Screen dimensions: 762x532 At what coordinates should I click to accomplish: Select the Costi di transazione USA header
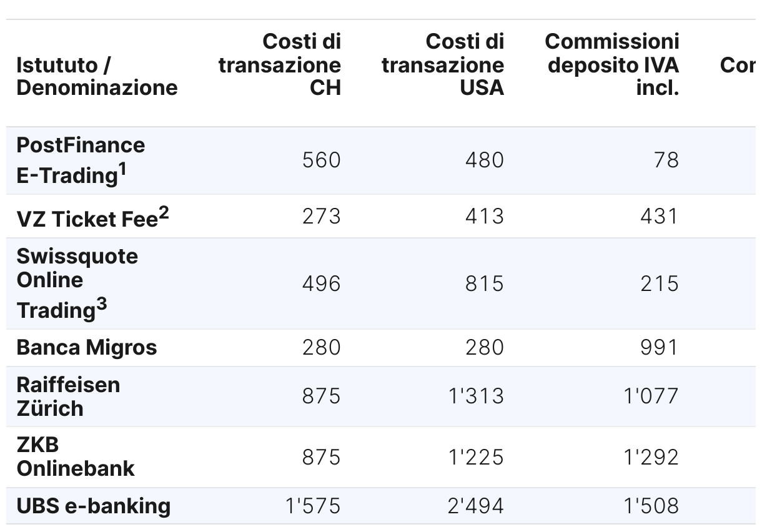pyautogui.click(x=443, y=64)
